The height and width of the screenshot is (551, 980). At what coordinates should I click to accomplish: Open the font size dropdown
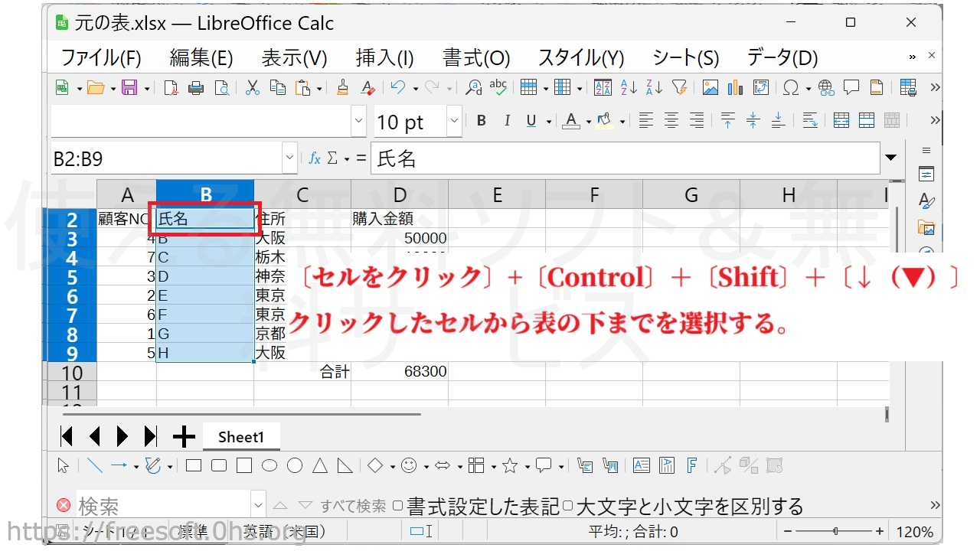(454, 121)
